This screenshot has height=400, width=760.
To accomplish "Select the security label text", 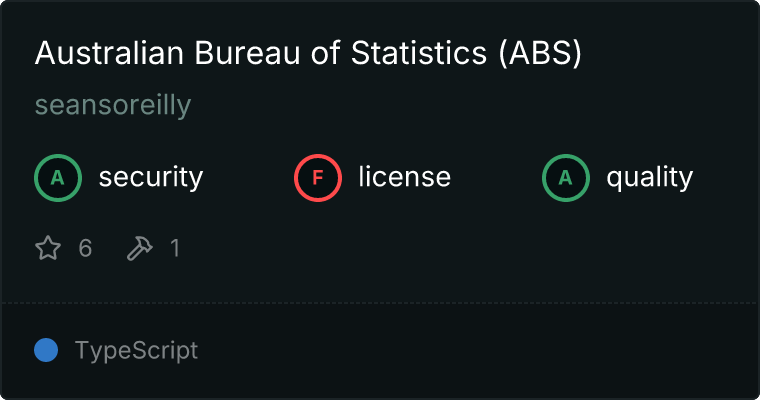I will coord(150,178).
